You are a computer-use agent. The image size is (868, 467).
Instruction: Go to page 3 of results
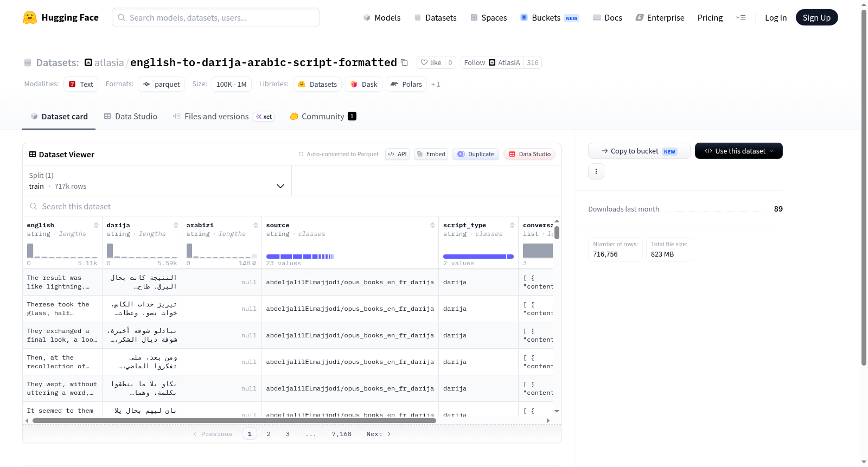click(288, 434)
